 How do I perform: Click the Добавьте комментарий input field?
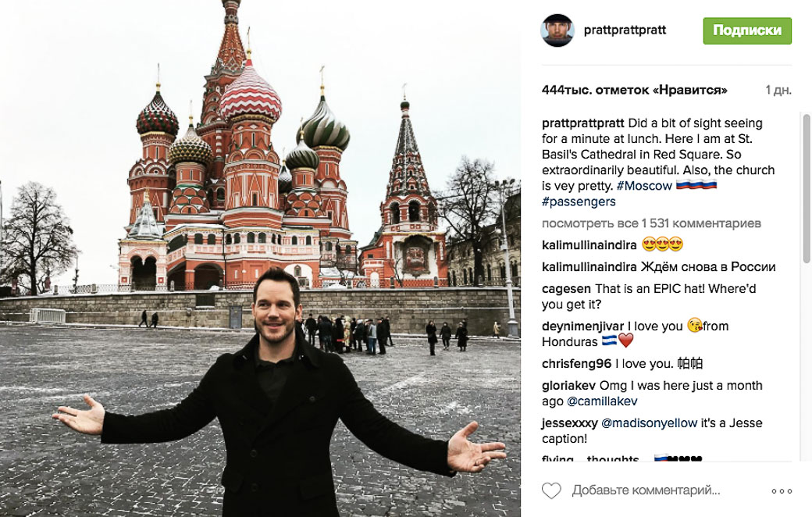point(646,490)
